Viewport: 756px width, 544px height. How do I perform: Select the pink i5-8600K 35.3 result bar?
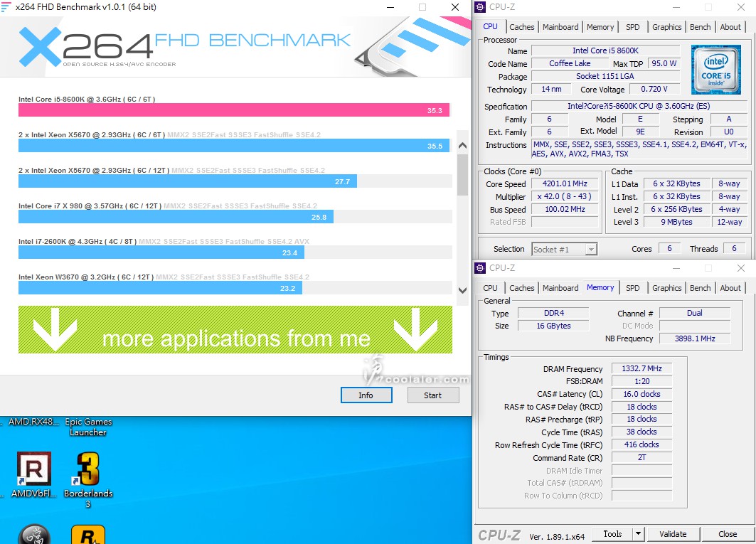pyautogui.click(x=234, y=110)
